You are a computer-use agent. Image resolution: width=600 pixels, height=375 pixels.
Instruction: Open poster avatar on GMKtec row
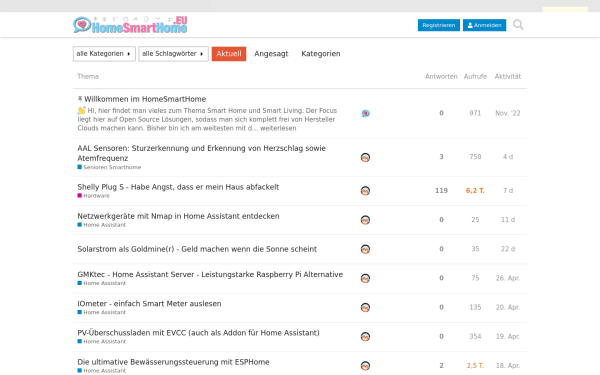[x=365, y=278]
